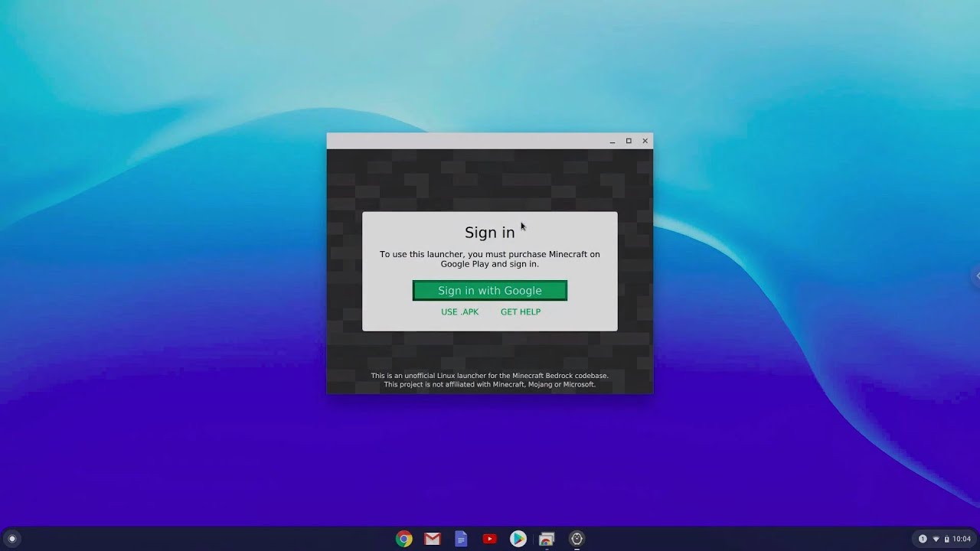Open the 10:04 clock in status tray
Viewport: 980px width, 551px height.
coord(962,539)
